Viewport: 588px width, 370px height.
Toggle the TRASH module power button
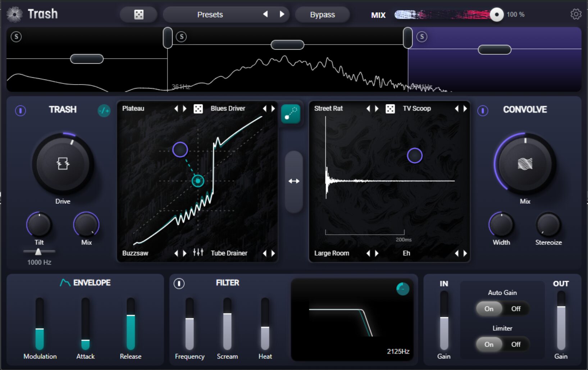tap(20, 110)
